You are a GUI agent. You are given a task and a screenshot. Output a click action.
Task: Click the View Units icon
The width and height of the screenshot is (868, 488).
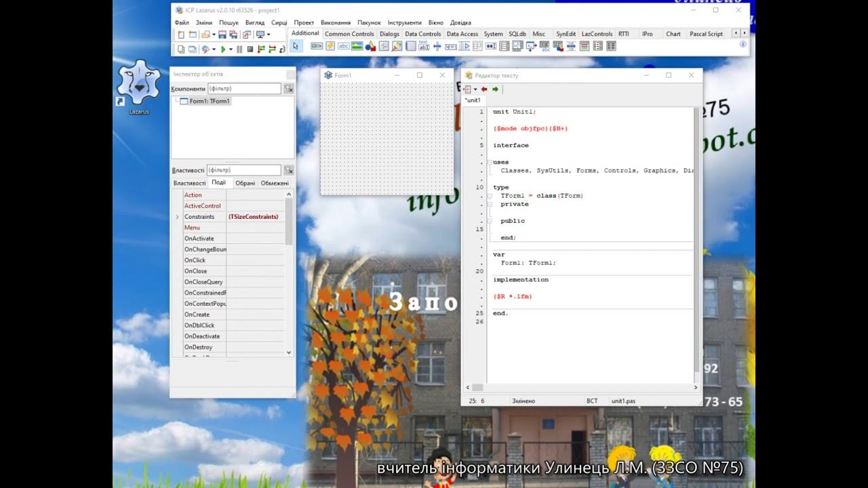[181, 49]
